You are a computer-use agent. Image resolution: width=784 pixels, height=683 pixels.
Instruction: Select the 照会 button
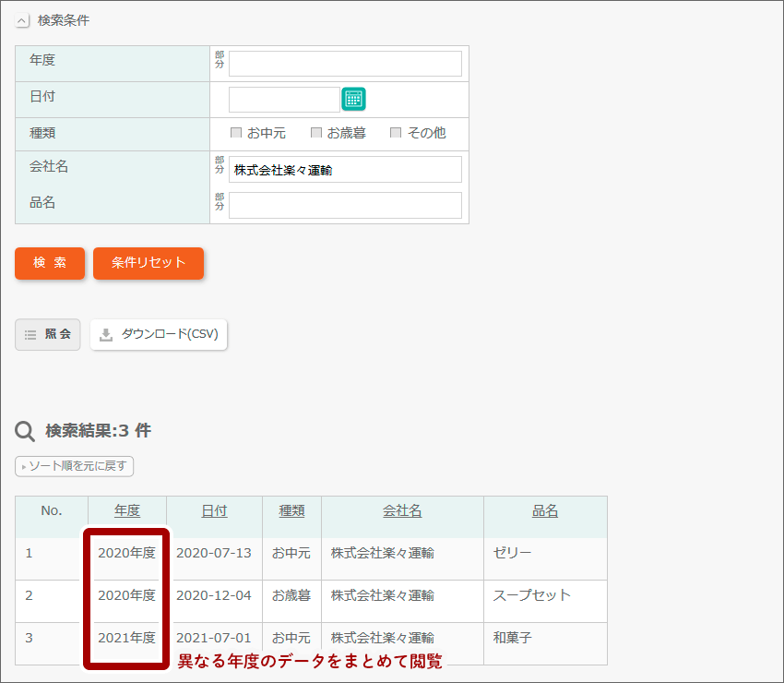click(x=47, y=335)
